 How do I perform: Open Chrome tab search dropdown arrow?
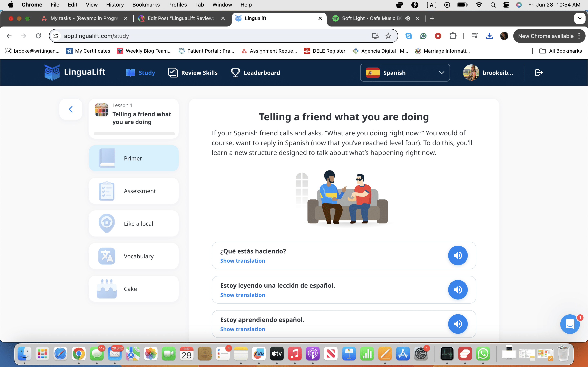[579, 18]
